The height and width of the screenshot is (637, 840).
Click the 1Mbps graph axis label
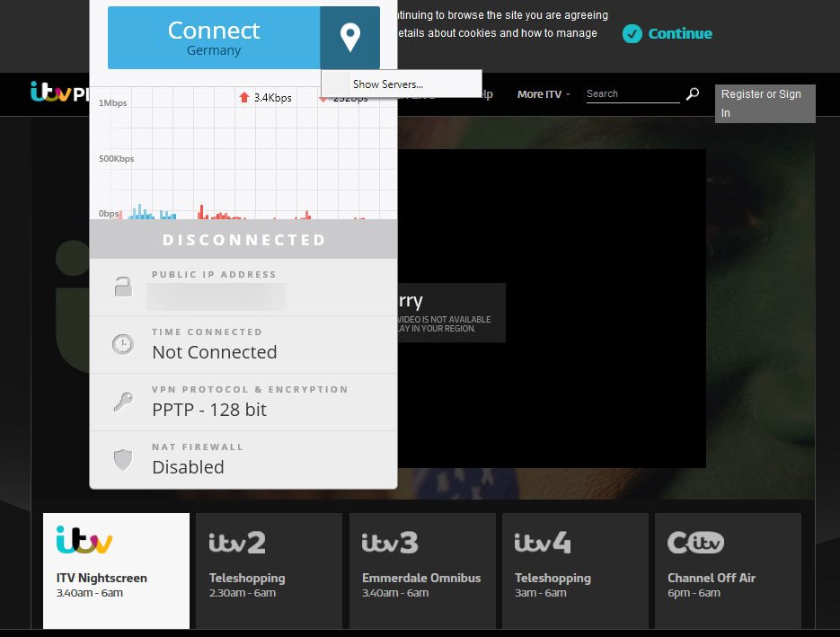[112, 102]
